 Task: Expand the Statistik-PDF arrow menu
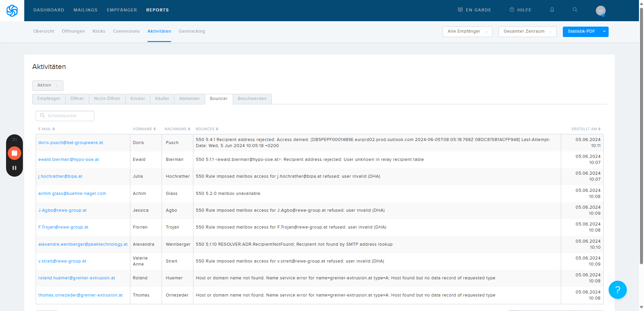pos(604,32)
